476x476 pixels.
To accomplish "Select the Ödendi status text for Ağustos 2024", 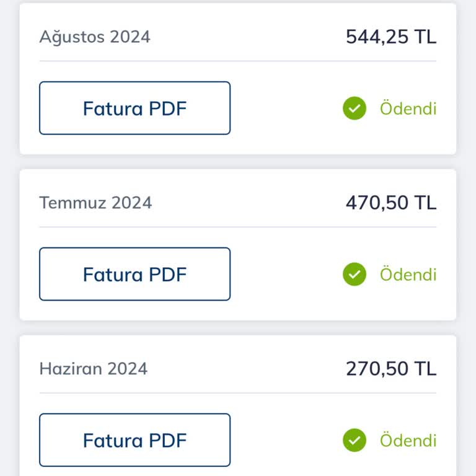I will pos(408,108).
